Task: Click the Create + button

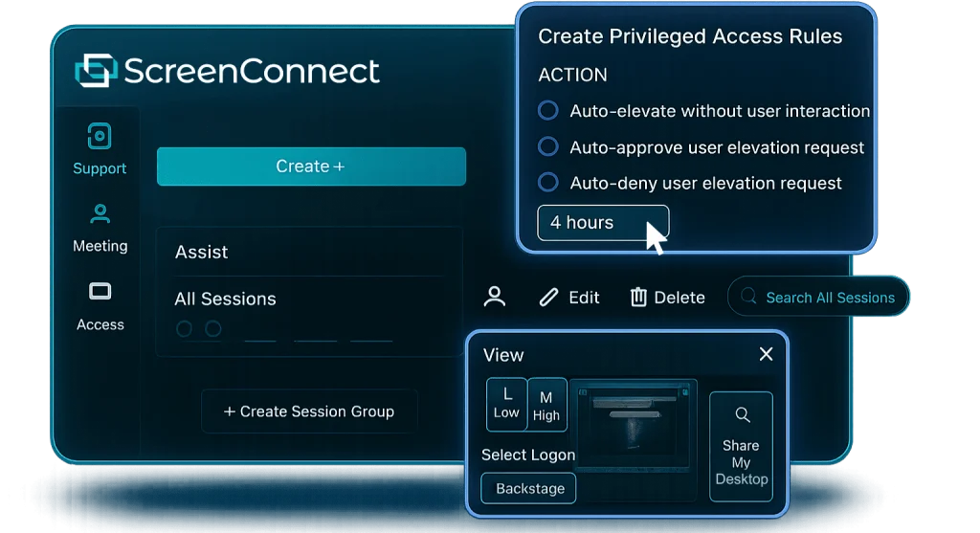Action: (x=311, y=167)
